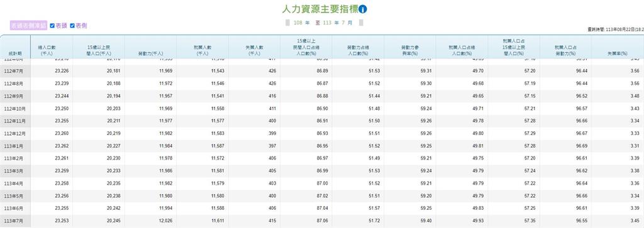Viewport: 644px width, 228px height.
Task: Click the 20,188 cell in 112年8月 row
Action: tap(114, 84)
